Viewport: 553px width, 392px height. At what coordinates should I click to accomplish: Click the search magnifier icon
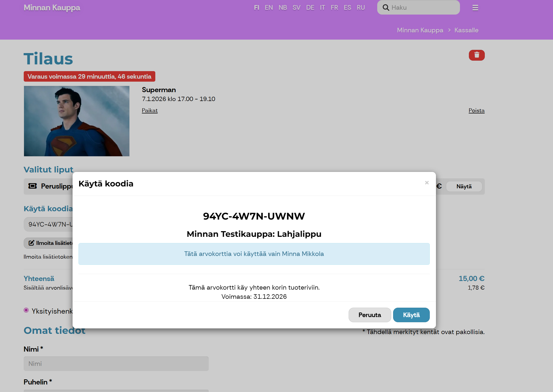tap(386, 8)
